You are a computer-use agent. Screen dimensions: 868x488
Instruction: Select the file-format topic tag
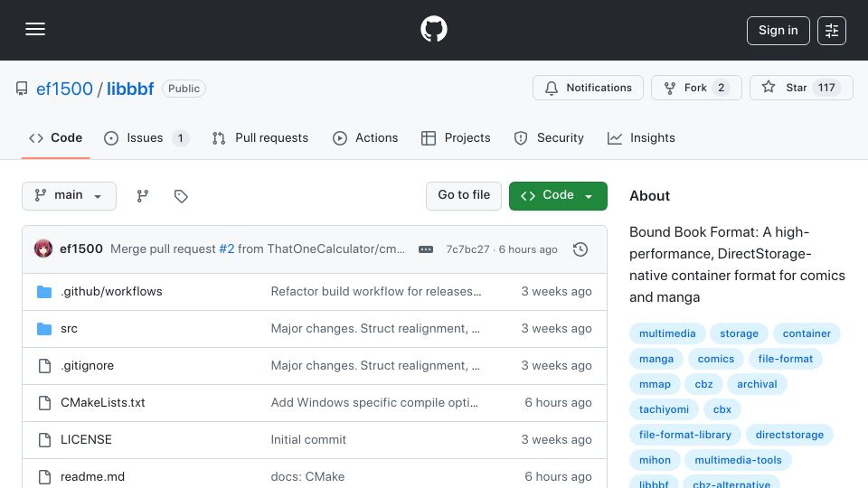785,359
